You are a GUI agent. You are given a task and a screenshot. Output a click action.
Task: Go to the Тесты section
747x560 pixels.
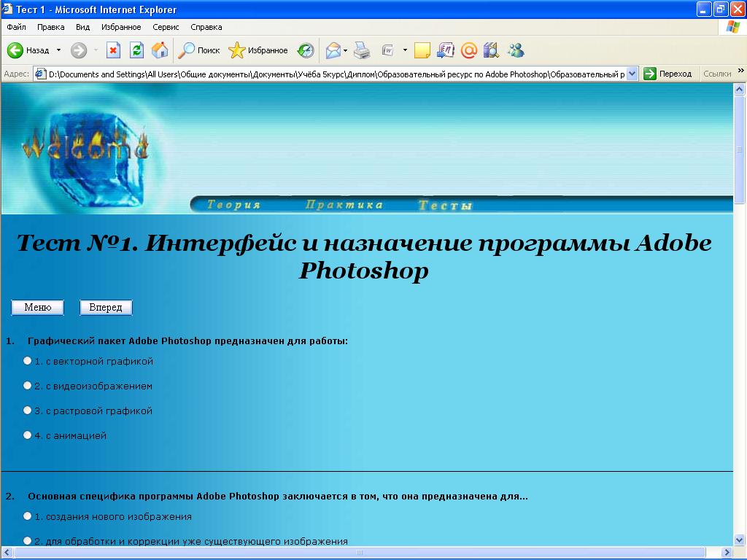click(x=445, y=205)
